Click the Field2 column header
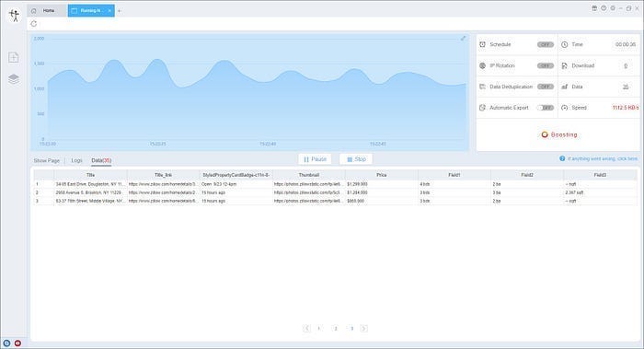Screen dimensions: 644x349 [527, 175]
